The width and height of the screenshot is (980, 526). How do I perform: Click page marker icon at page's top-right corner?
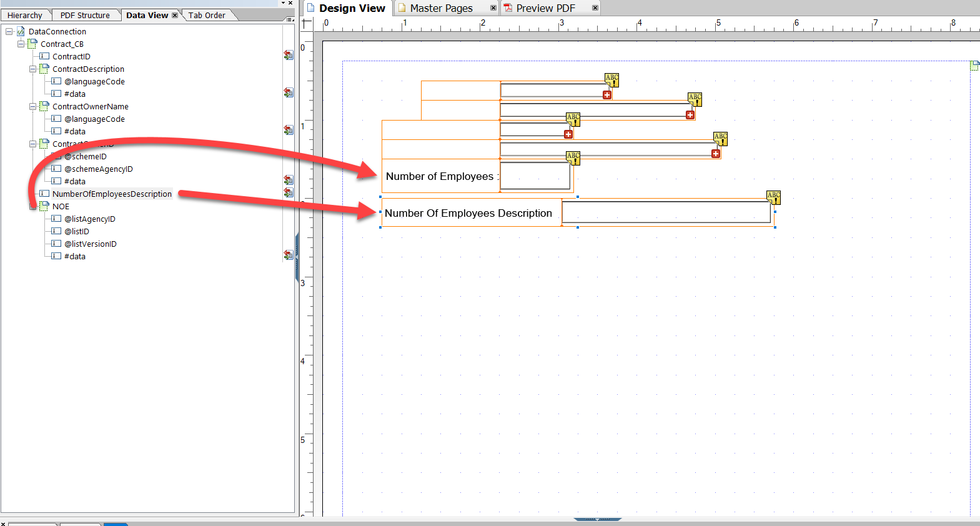[x=975, y=66]
